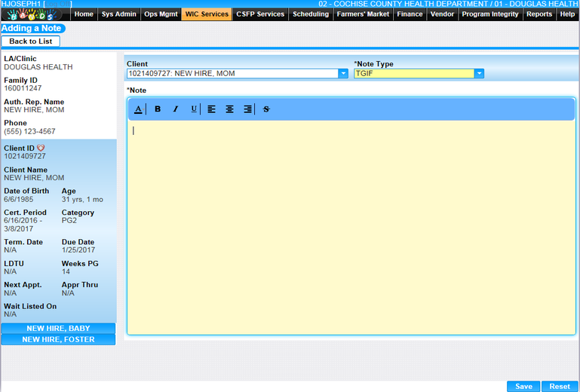Open the Program Integrity menu

490,14
